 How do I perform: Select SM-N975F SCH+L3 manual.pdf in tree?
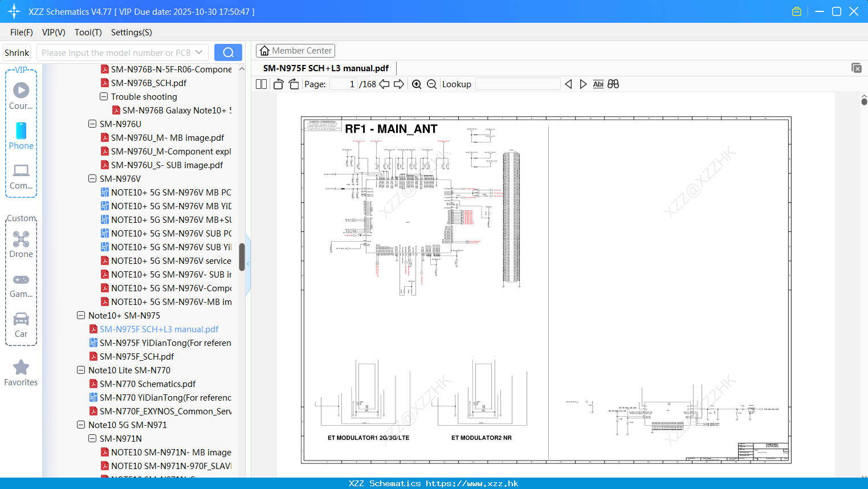153,329
